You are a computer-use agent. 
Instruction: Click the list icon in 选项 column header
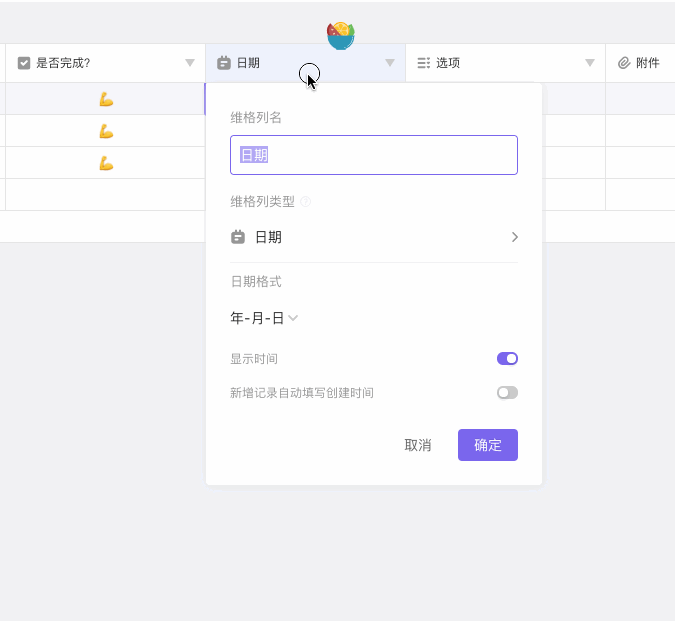424,63
